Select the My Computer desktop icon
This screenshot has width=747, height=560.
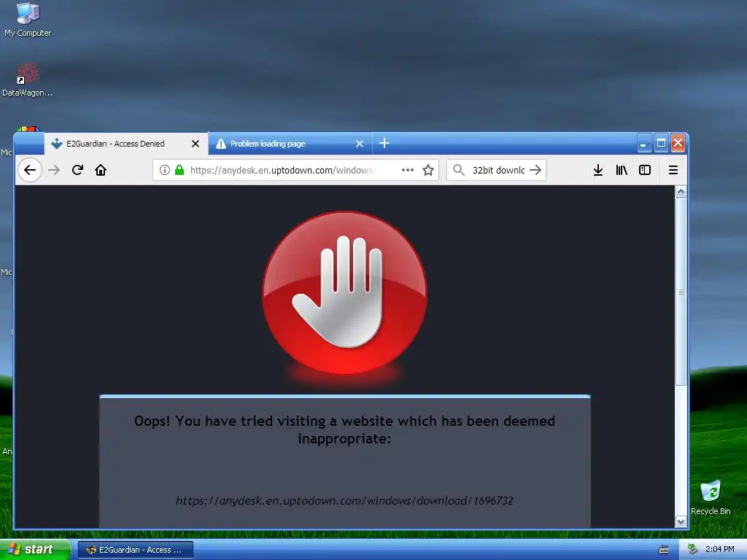(x=28, y=19)
